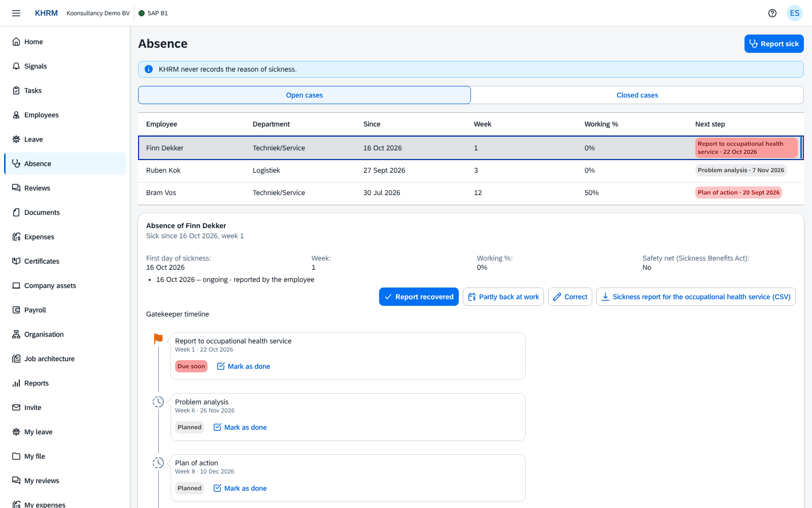Select the Finn Dekker absence row
Image resolution: width=812 pixels, height=508 pixels.
coord(471,148)
